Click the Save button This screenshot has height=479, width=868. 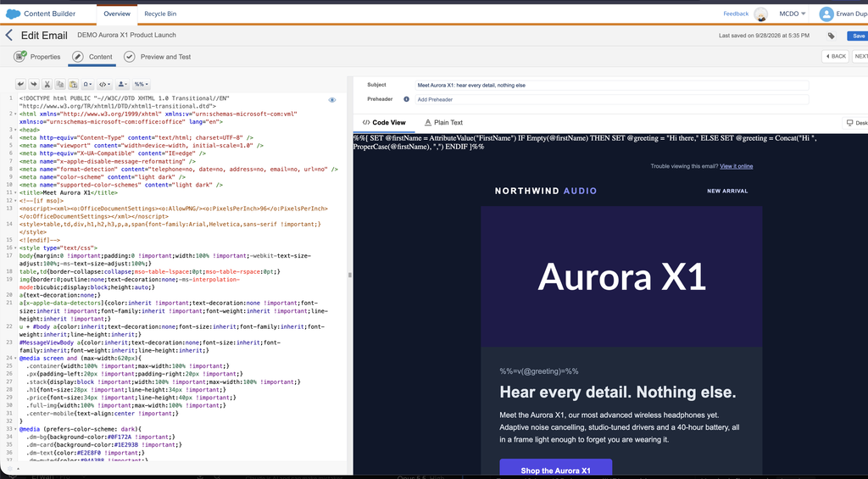point(858,36)
